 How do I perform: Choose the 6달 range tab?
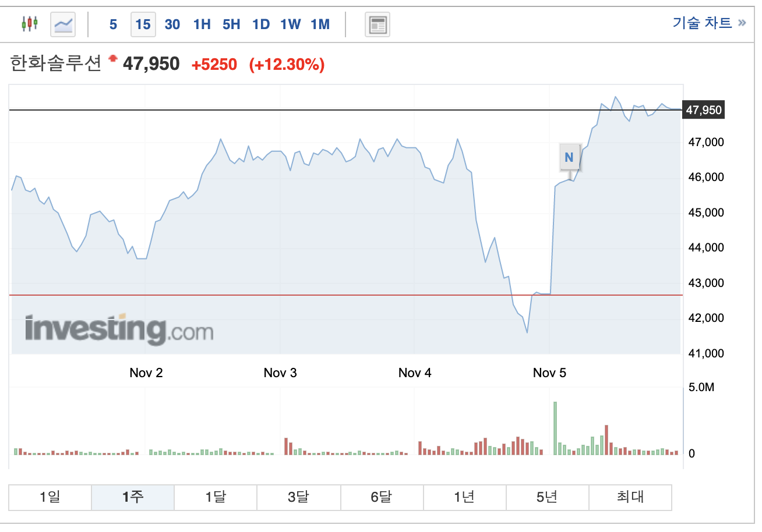pyautogui.click(x=382, y=497)
